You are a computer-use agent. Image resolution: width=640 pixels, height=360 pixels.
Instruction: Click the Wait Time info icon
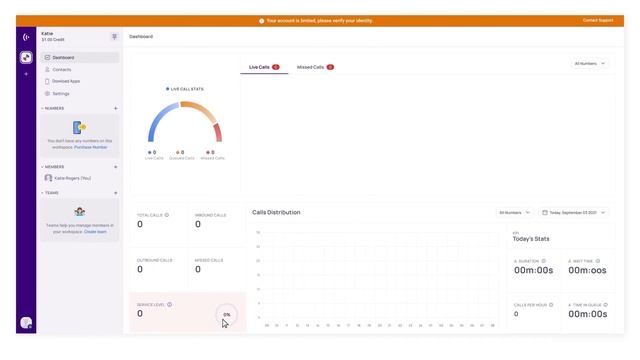click(x=598, y=261)
